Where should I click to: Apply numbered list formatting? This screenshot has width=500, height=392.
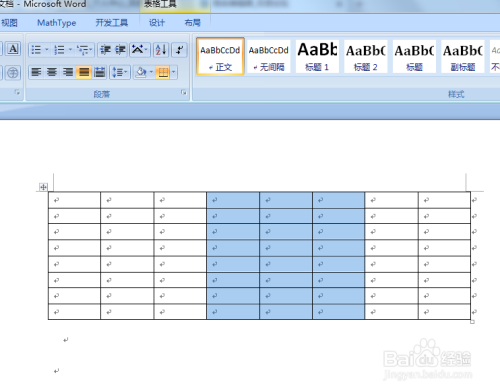point(59,50)
